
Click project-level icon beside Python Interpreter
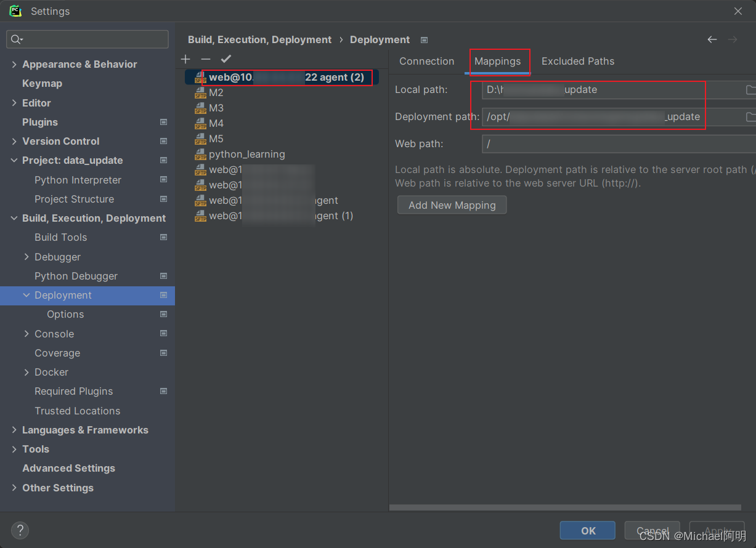coord(163,180)
